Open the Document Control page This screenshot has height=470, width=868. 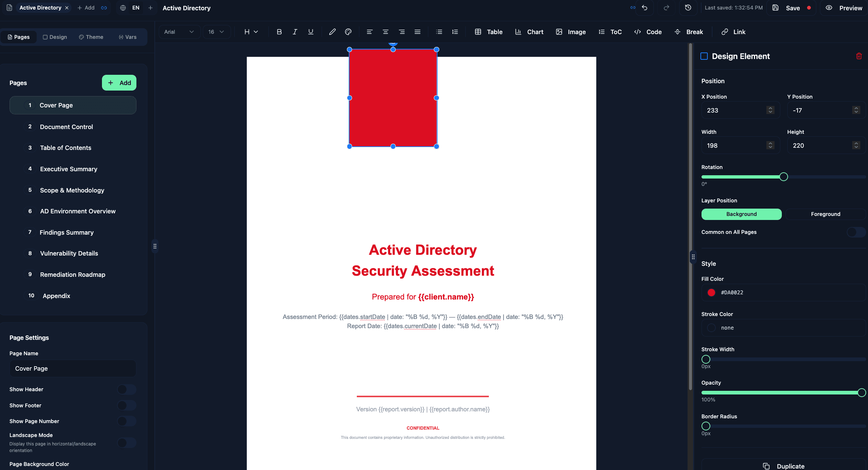point(73,127)
